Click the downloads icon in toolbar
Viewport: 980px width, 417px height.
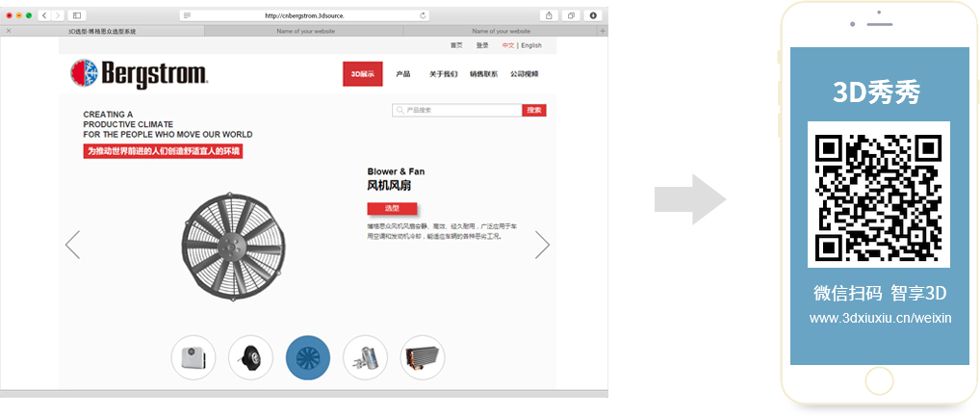tap(593, 15)
